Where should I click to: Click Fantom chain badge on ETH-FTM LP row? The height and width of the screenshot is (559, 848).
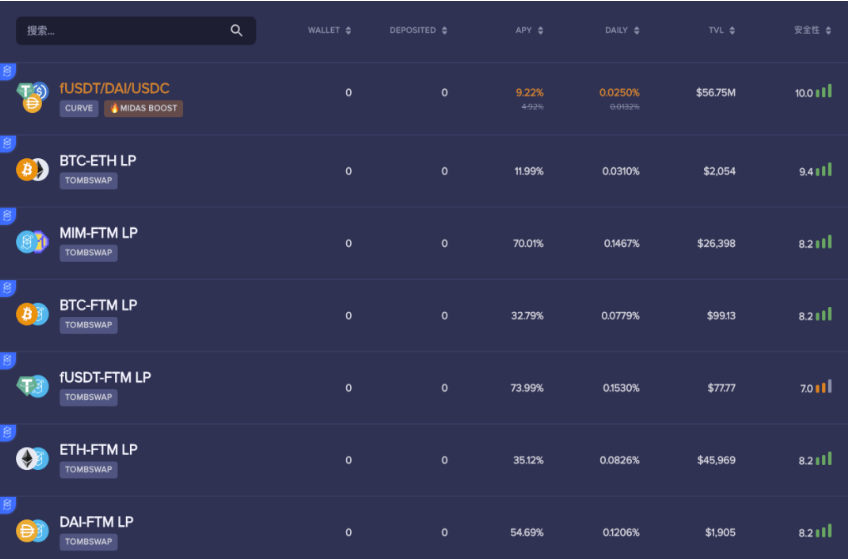coord(8,433)
